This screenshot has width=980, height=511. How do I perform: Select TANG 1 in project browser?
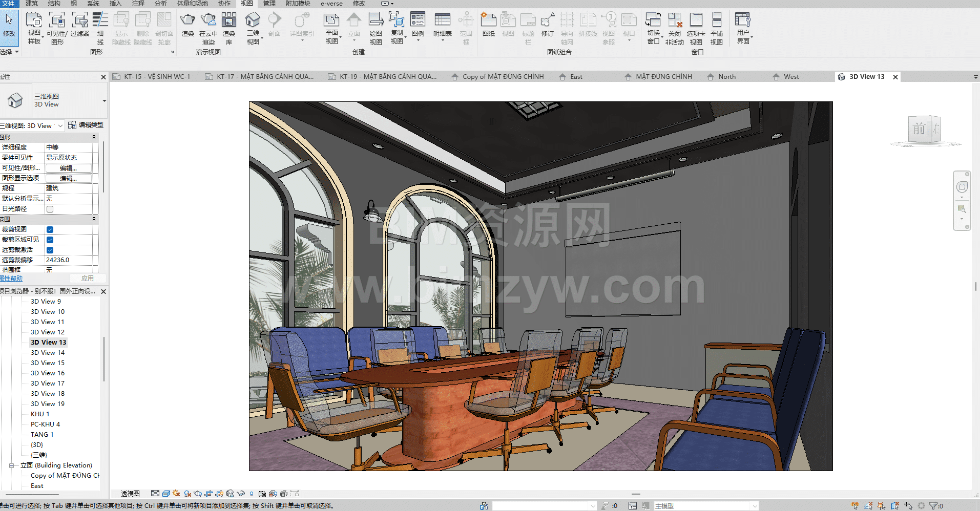(x=42, y=435)
